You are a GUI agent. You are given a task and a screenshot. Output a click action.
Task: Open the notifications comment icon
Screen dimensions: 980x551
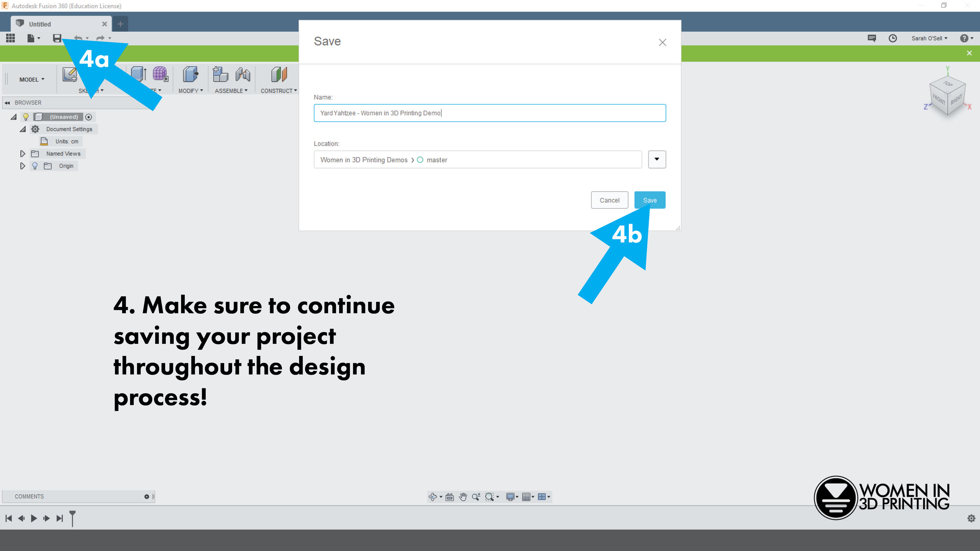point(872,38)
